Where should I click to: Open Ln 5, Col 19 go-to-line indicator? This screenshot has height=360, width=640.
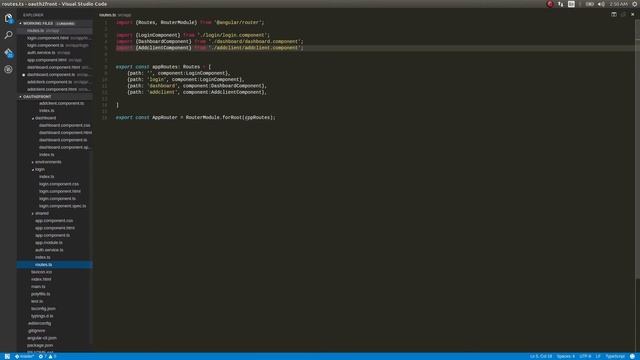point(541,356)
